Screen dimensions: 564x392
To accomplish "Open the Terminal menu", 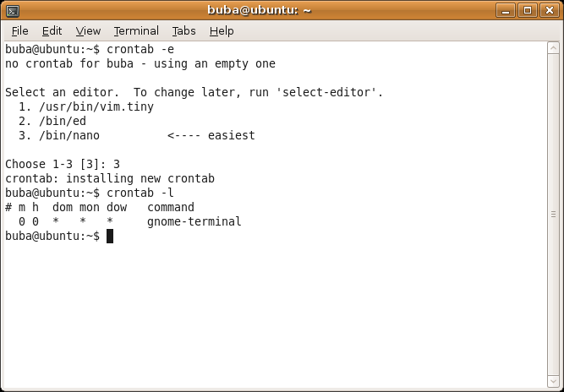I will (136, 31).
